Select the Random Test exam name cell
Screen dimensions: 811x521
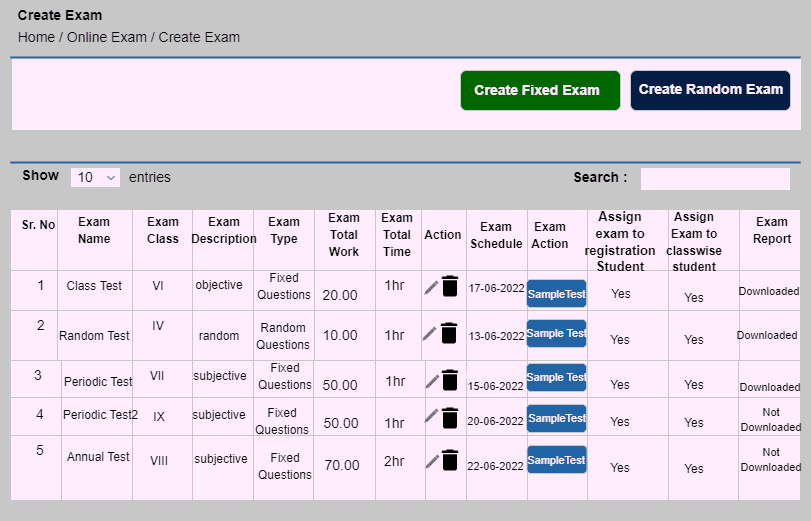94,336
